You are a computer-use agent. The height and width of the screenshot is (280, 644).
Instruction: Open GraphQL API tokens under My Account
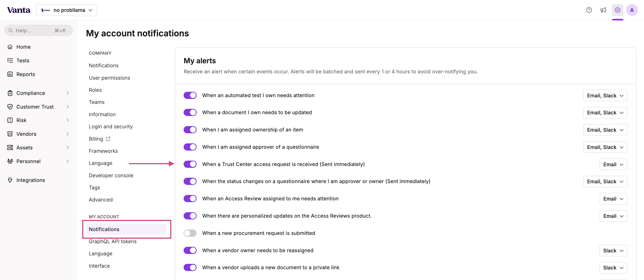pos(113,241)
